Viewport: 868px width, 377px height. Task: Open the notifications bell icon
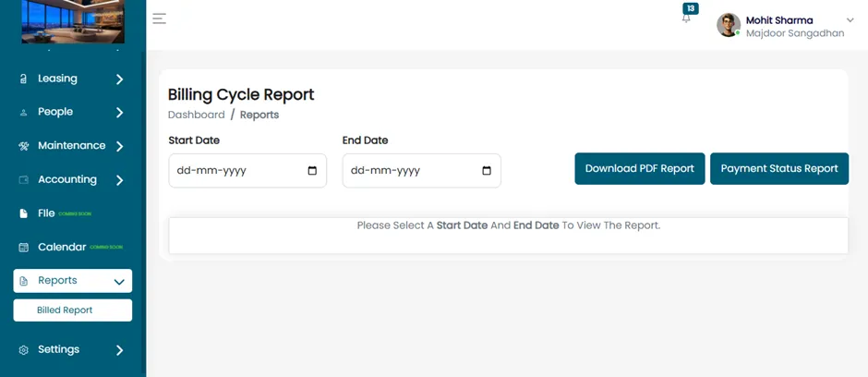[686, 18]
